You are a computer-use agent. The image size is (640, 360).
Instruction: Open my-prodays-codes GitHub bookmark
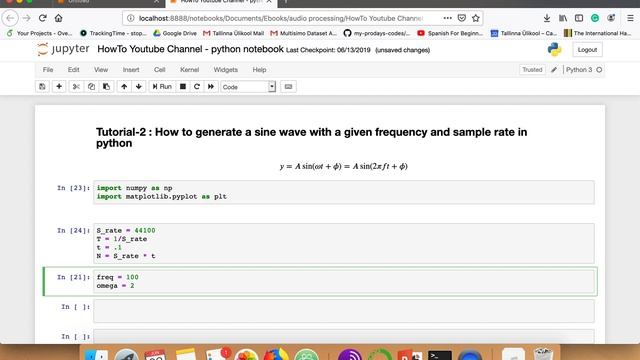[x=377, y=33]
